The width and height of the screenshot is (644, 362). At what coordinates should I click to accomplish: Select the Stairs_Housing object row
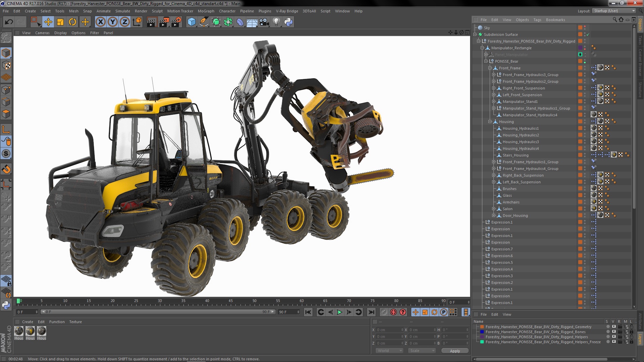click(515, 155)
